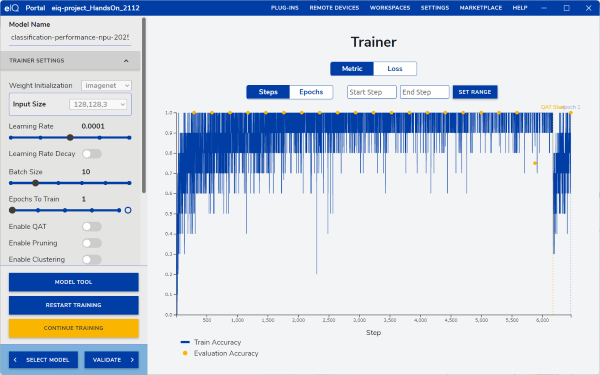This screenshot has height=375, width=600.
Task: Click the Set Range button
Action: point(475,92)
